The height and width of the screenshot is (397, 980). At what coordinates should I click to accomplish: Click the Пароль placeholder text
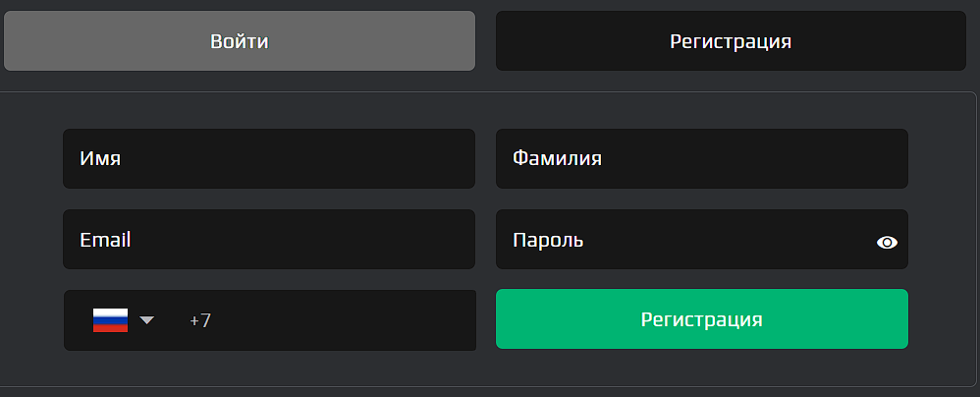tap(548, 240)
